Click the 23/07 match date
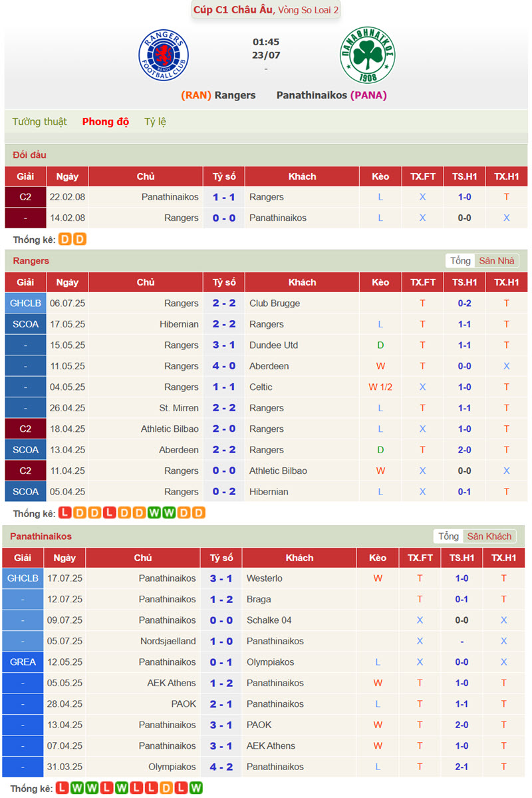The image size is (532, 798). click(x=266, y=55)
